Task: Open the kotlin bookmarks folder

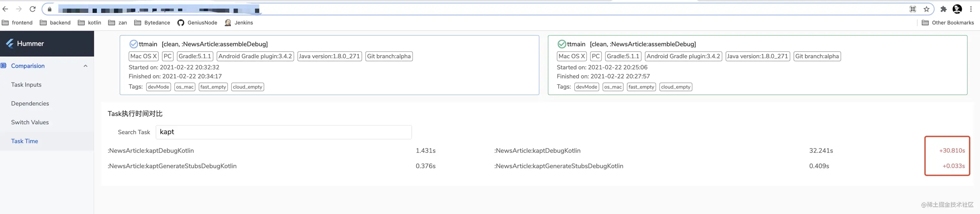Action: tap(90, 23)
